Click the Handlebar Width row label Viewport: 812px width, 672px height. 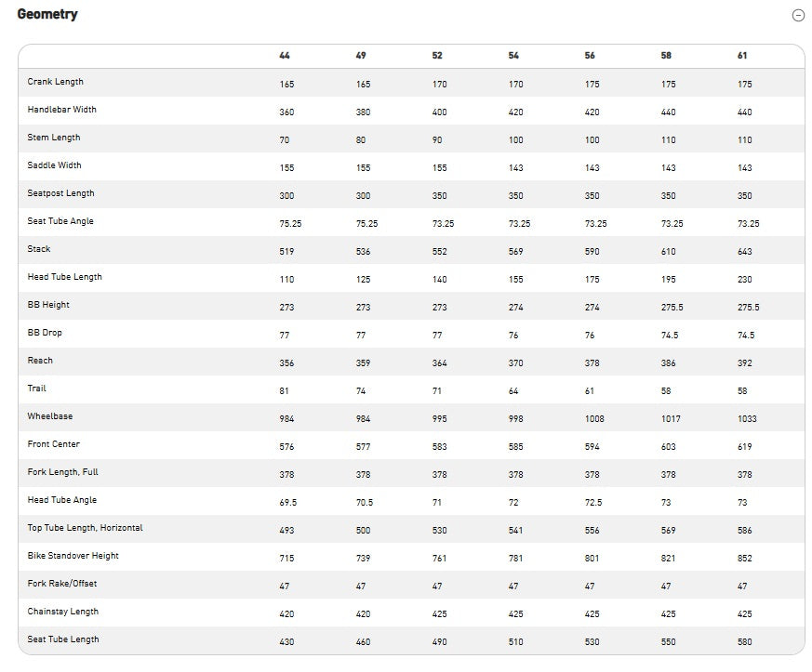pyautogui.click(x=62, y=110)
